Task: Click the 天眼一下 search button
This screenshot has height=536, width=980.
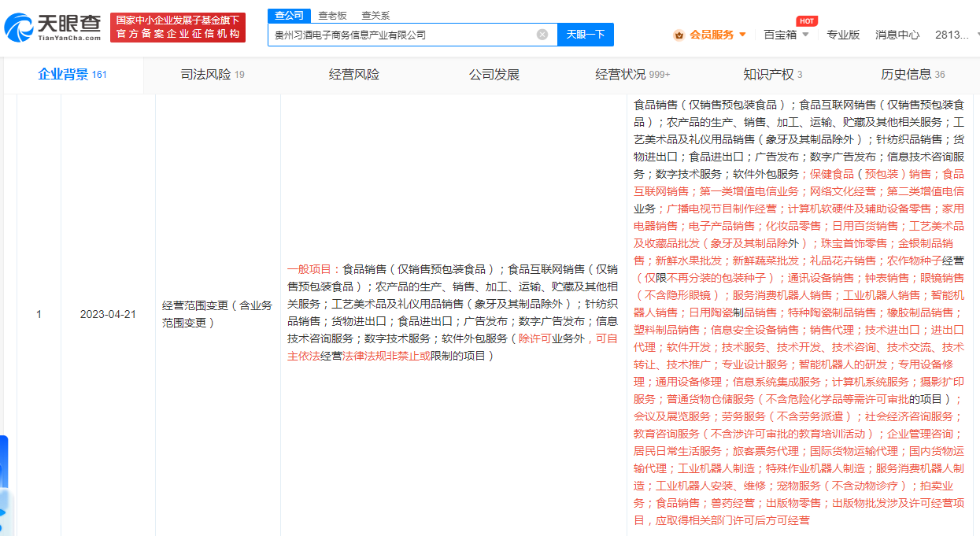Action: [x=586, y=35]
